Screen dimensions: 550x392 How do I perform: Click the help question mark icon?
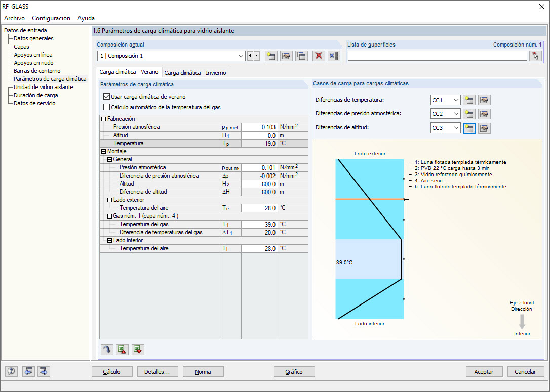(x=11, y=371)
